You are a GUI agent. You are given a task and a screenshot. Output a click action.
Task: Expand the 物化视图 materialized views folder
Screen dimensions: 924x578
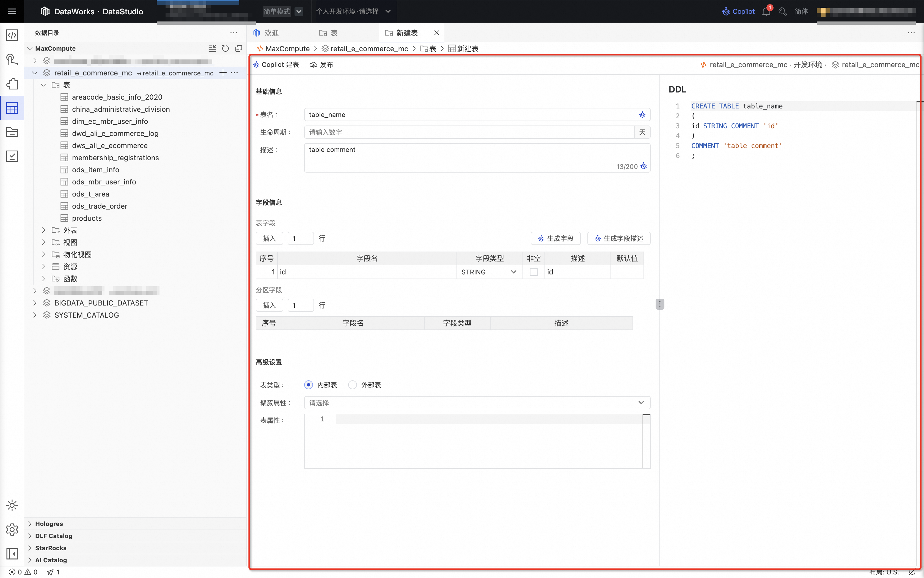pos(43,254)
